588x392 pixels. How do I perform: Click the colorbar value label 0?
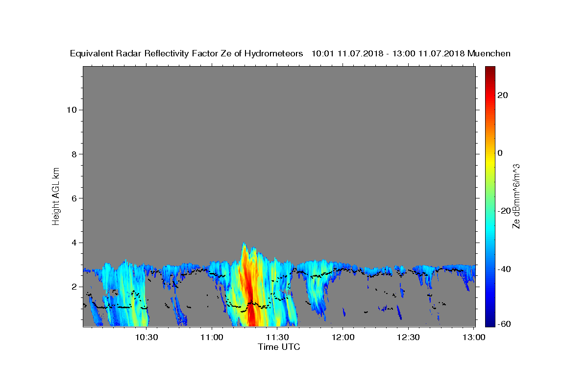click(500, 153)
